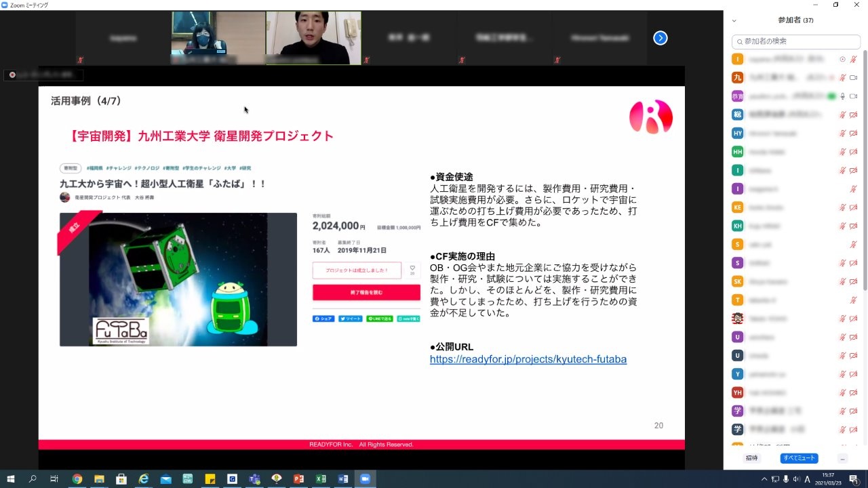Open Windows taskbar search icon
Viewport: 868px width, 488px height.
pyautogui.click(x=33, y=479)
